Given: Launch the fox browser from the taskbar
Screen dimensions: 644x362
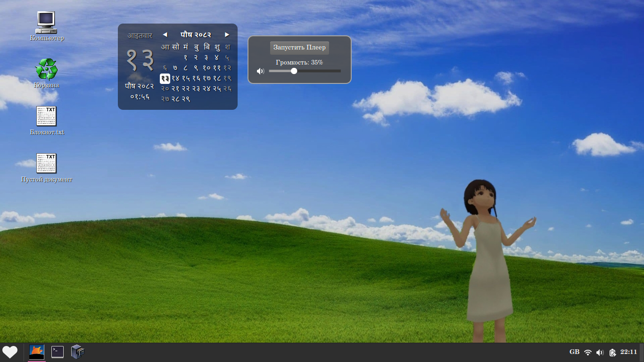Looking at the screenshot, I should click(37, 352).
